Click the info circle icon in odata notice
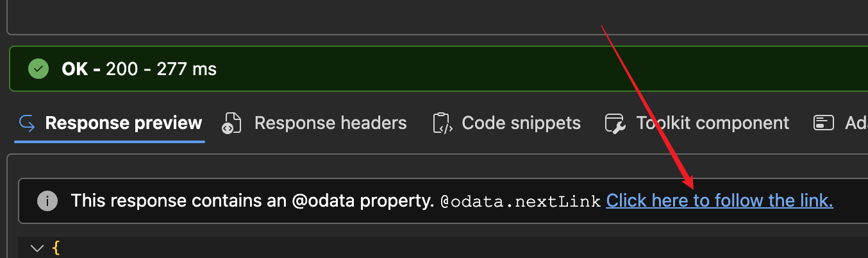Image resolution: width=868 pixels, height=258 pixels. (47, 201)
